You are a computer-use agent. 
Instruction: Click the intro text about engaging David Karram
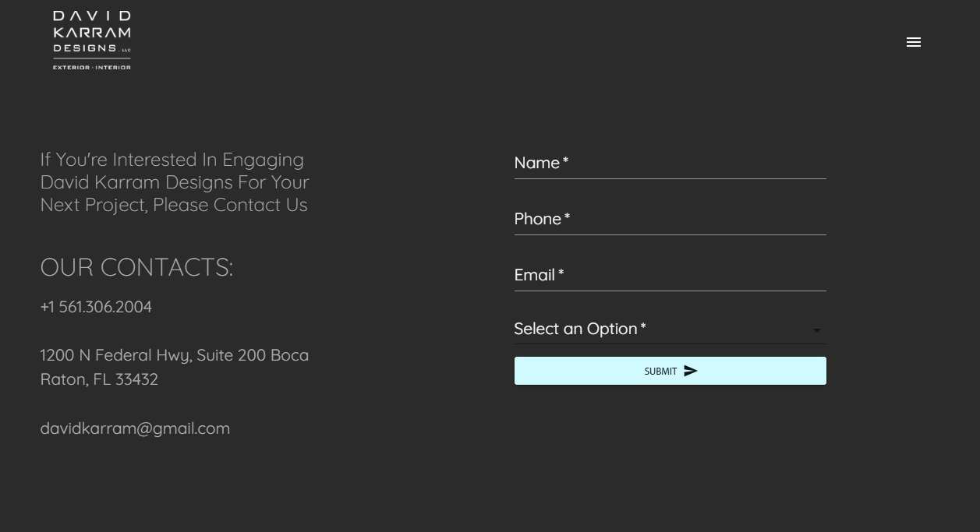175,182
